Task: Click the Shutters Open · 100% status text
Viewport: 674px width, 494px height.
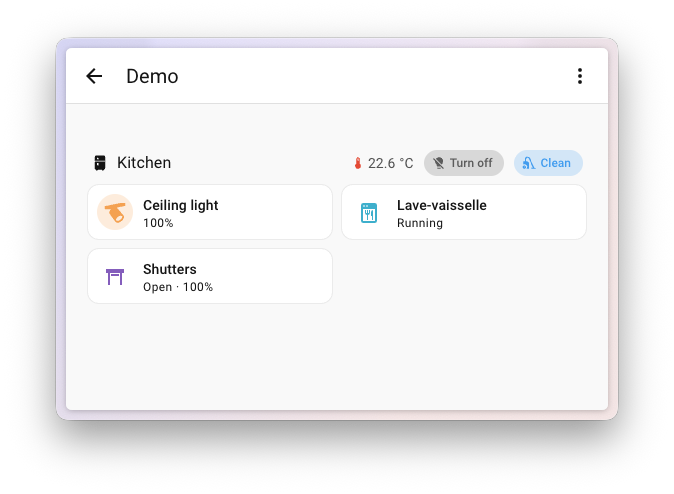Action: (178, 287)
